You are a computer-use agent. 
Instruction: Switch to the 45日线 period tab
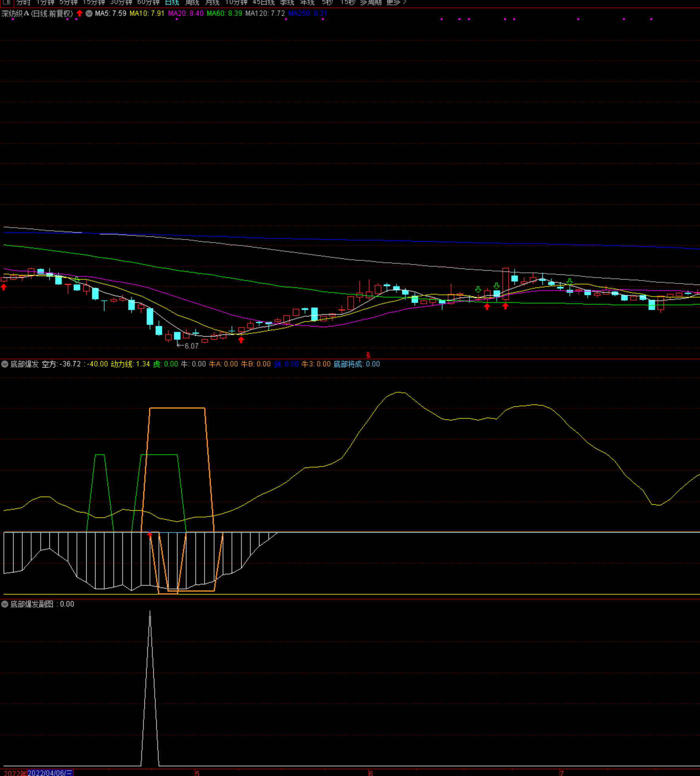coord(263,2)
